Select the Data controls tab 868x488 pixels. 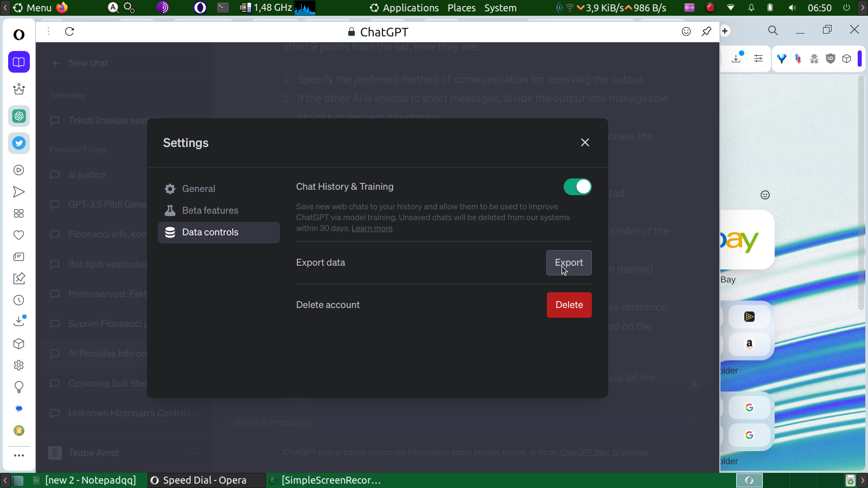pyautogui.click(x=219, y=232)
